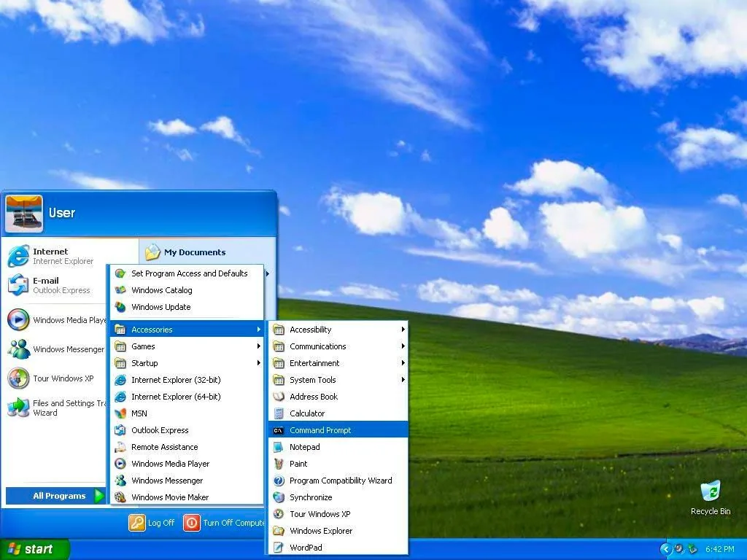Launch Notepad

click(307, 446)
